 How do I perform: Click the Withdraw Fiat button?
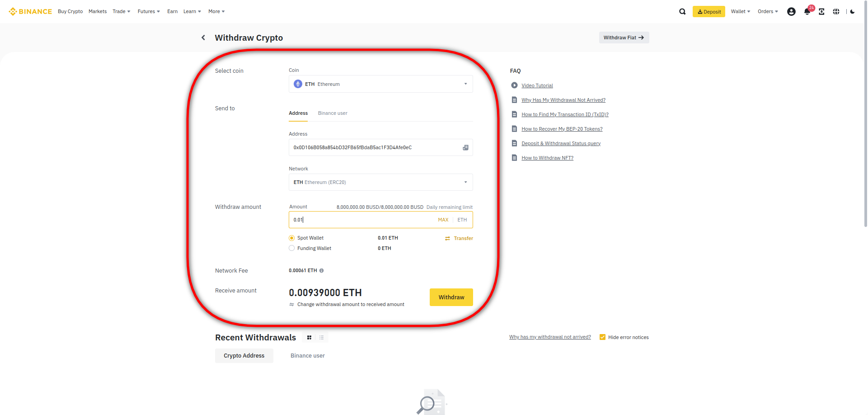pos(624,38)
